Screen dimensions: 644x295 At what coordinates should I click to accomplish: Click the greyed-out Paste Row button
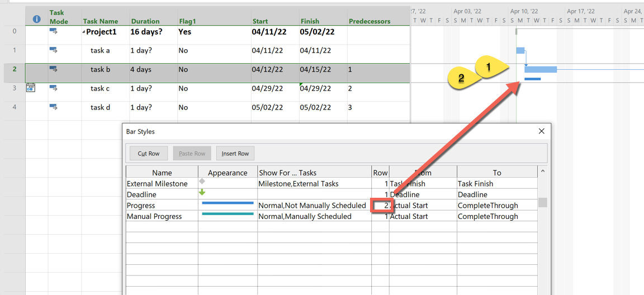pos(192,154)
